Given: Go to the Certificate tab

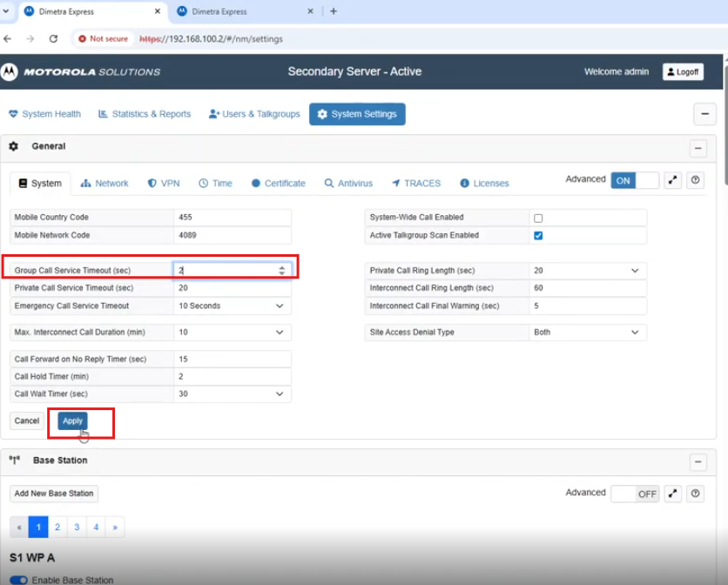Looking at the screenshot, I should tap(279, 184).
